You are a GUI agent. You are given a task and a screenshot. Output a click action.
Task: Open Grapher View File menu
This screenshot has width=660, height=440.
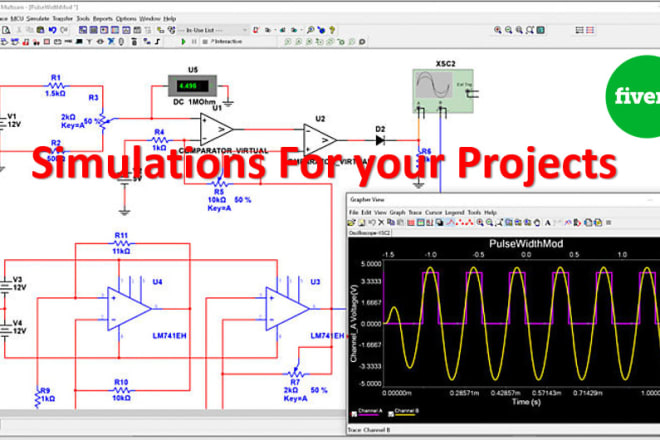pos(354,212)
